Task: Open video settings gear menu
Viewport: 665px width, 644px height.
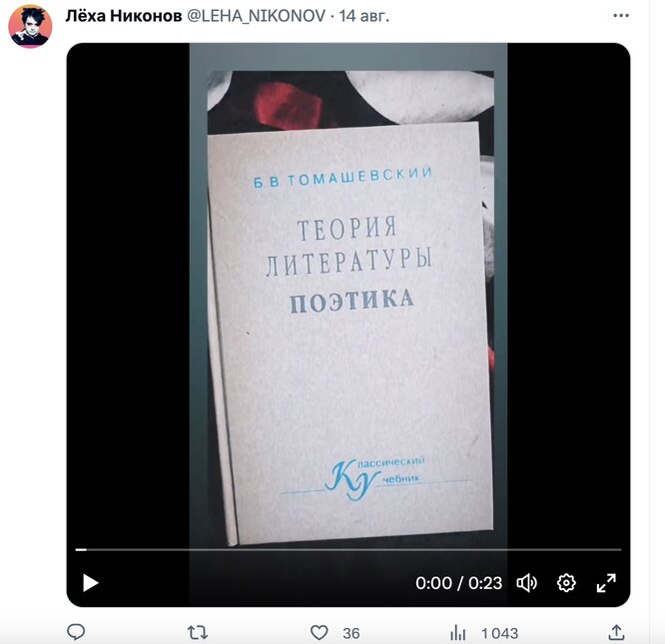Action: point(566,582)
